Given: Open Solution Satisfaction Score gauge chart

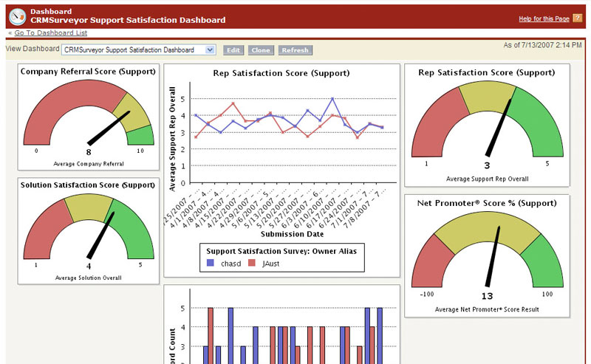Looking at the screenshot, I should coord(89,227).
